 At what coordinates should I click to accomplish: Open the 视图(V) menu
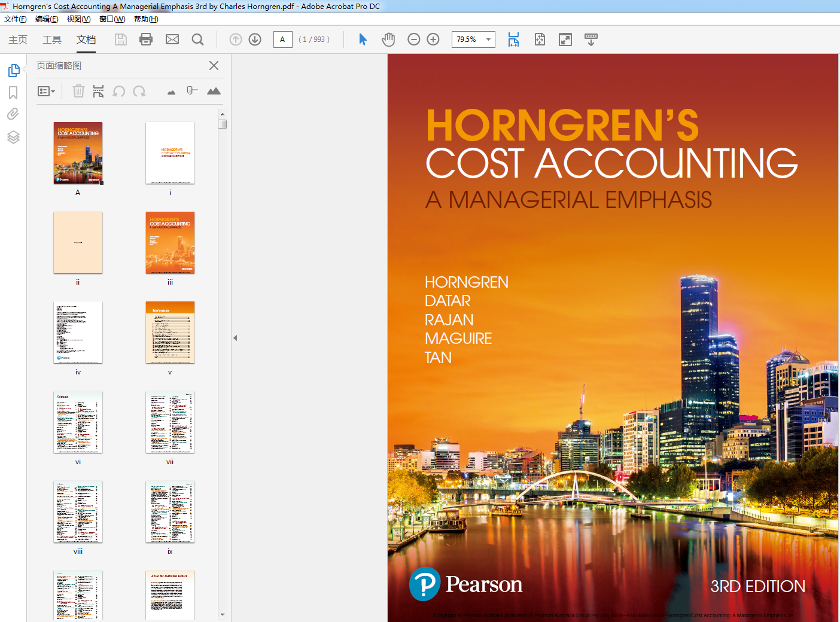point(78,19)
